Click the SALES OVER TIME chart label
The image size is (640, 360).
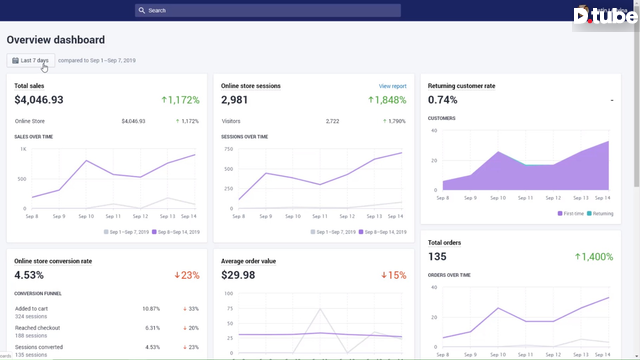(x=33, y=137)
